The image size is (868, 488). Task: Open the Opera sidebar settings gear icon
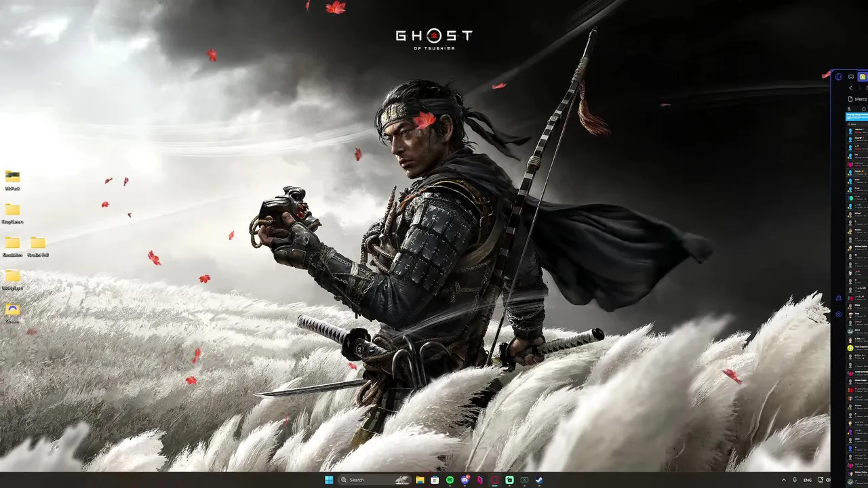click(839, 314)
